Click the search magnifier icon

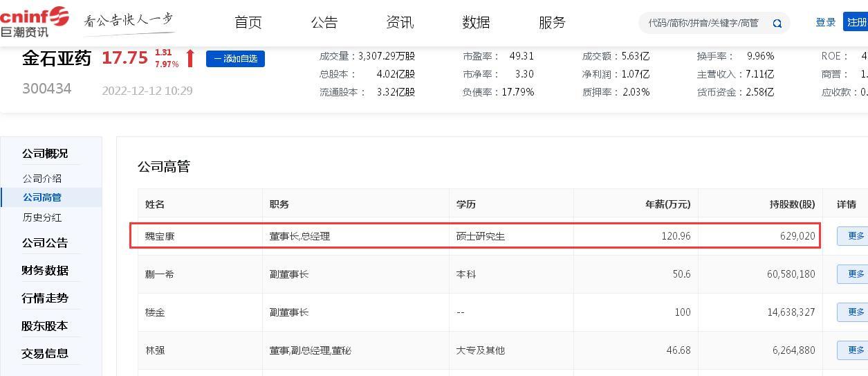[x=777, y=24]
